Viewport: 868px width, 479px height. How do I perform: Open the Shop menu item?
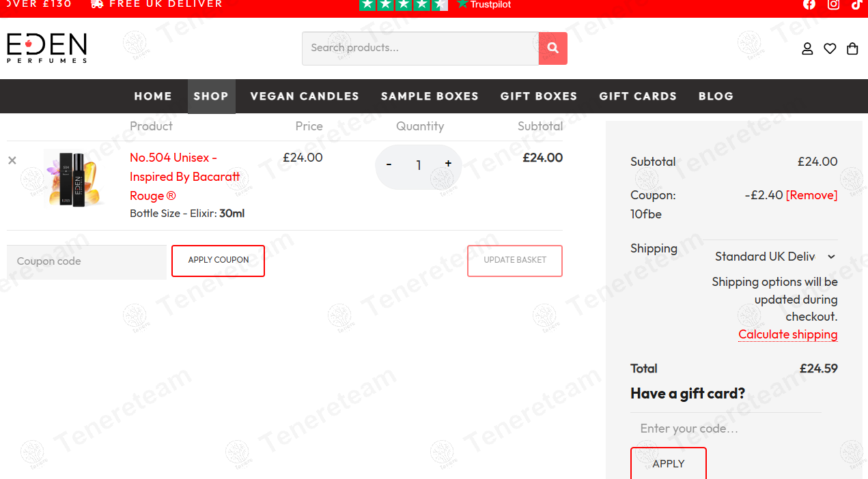tap(211, 96)
